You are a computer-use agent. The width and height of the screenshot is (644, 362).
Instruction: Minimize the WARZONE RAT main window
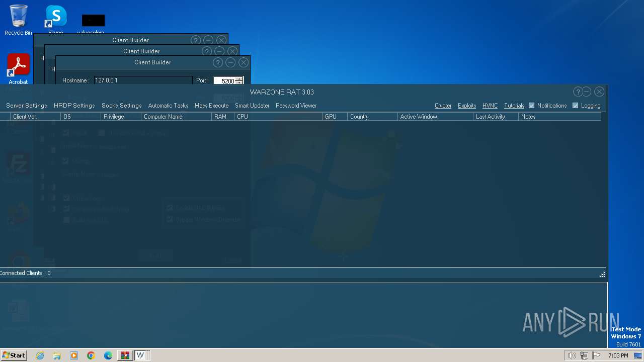click(587, 92)
